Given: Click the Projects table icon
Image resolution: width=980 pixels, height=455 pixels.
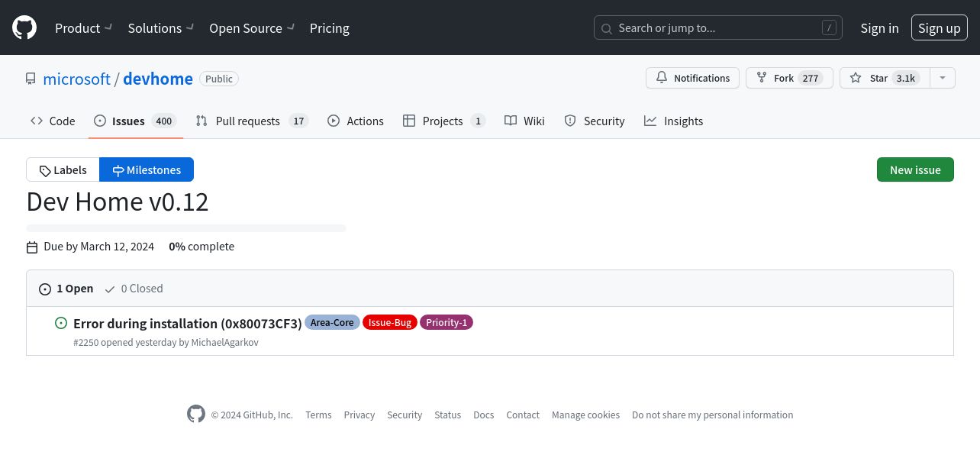Looking at the screenshot, I should (x=409, y=121).
